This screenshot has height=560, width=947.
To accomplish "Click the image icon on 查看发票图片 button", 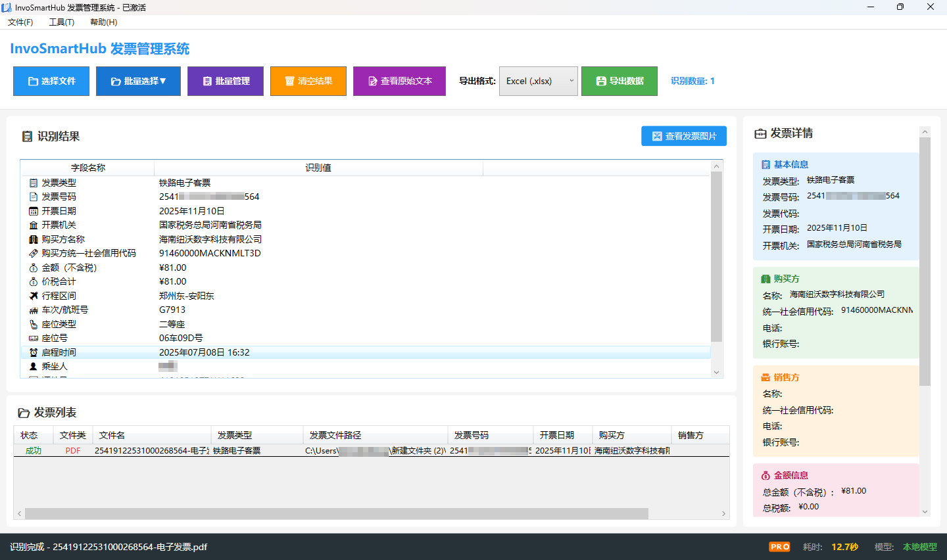I will (x=656, y=136).
